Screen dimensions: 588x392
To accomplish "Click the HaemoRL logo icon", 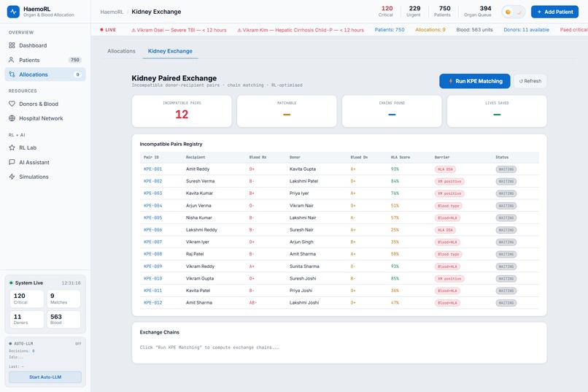I will pyautogui.click(x=14, y=12).
